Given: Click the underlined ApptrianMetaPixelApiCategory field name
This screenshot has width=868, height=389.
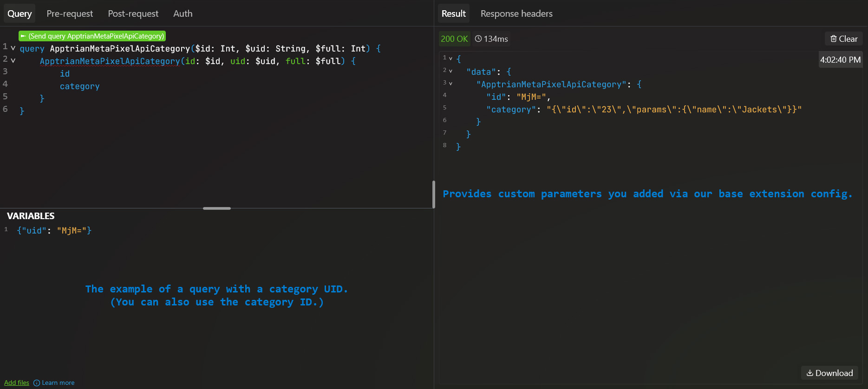Looking at the screenshot, I should (x=110, y=61).
